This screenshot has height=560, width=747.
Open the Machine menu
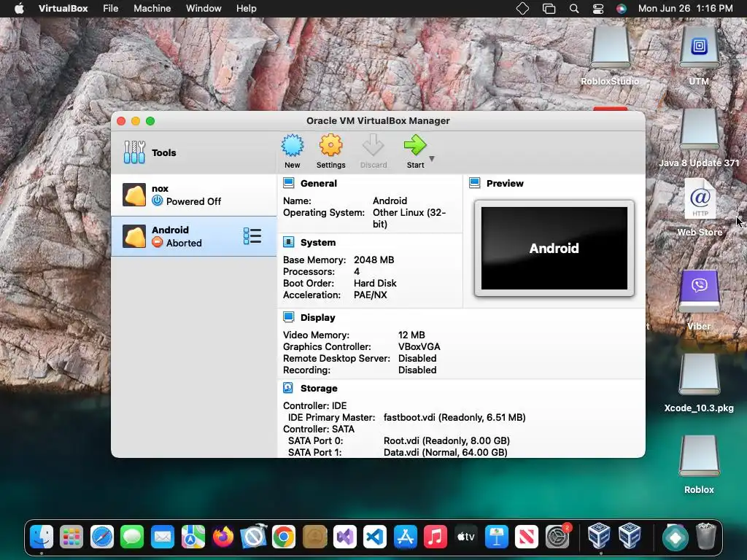click(152, 9)
